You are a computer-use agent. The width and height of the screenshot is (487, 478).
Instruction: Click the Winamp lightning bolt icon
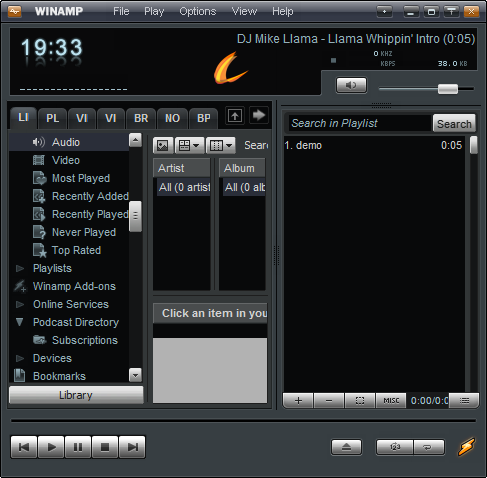466,447
